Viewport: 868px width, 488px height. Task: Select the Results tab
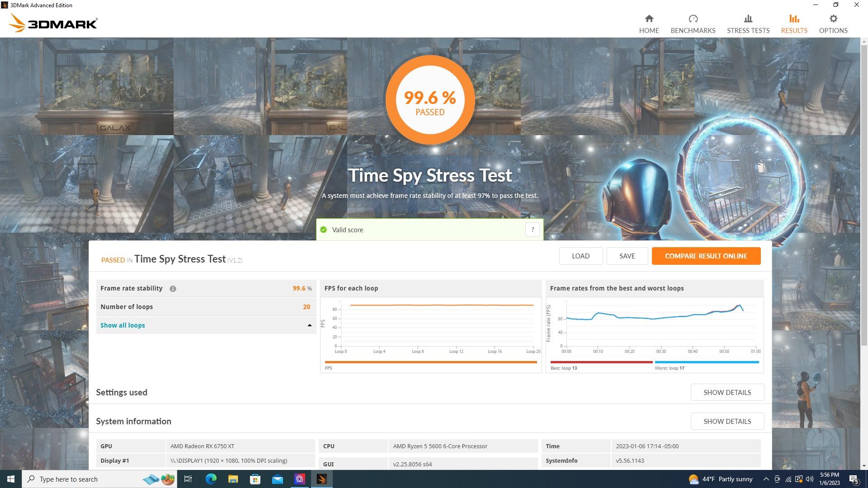794,24
